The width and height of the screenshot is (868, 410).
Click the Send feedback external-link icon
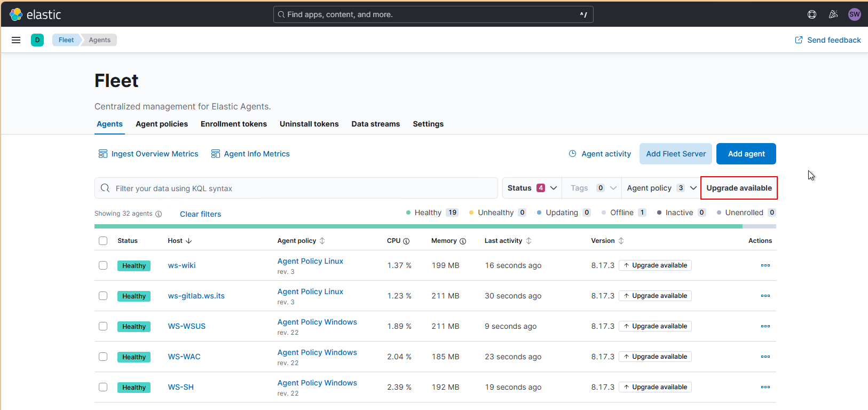(x=799, y=40)
